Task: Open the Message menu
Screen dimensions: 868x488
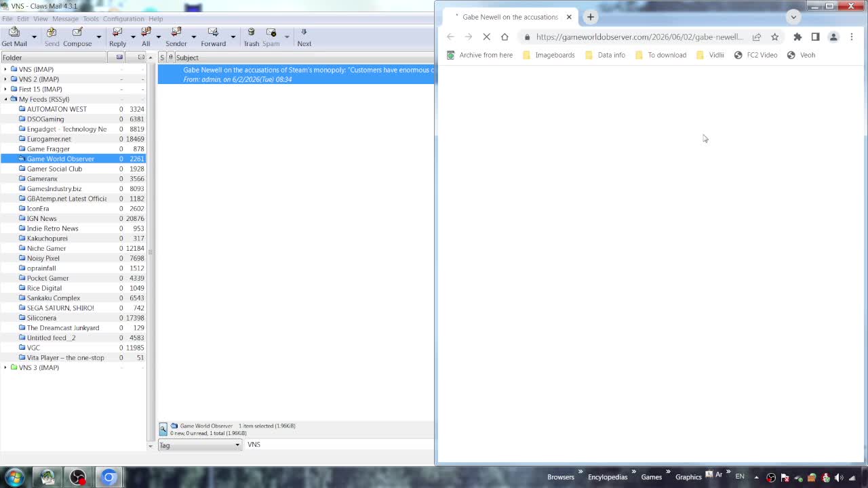Action: (x=65, y=19)
